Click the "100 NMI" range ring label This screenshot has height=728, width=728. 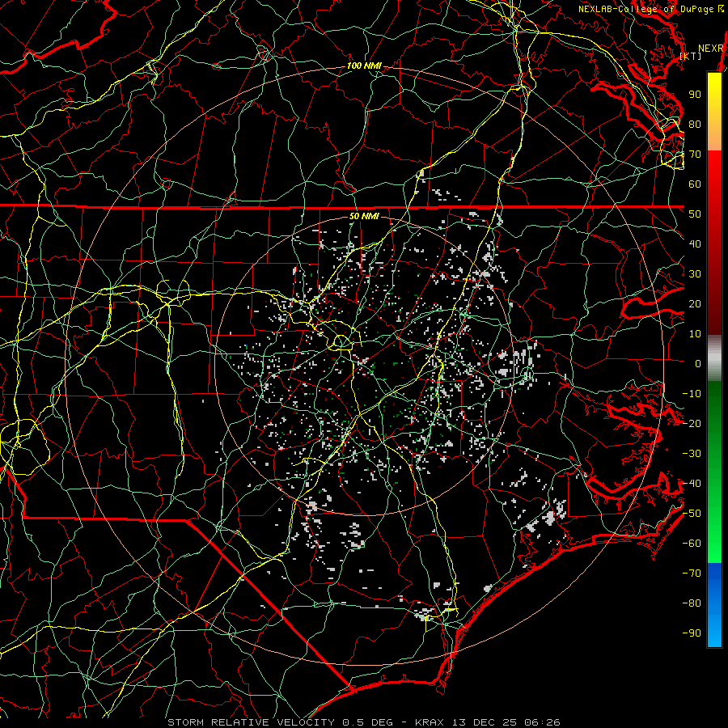364,66
